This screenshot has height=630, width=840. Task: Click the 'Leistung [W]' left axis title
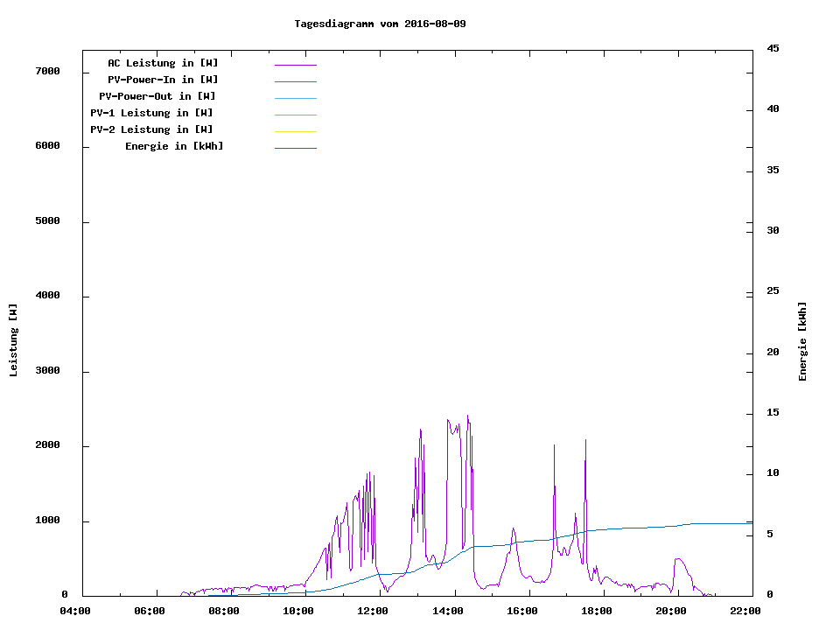pyautogui.click(x=13, y=340)
